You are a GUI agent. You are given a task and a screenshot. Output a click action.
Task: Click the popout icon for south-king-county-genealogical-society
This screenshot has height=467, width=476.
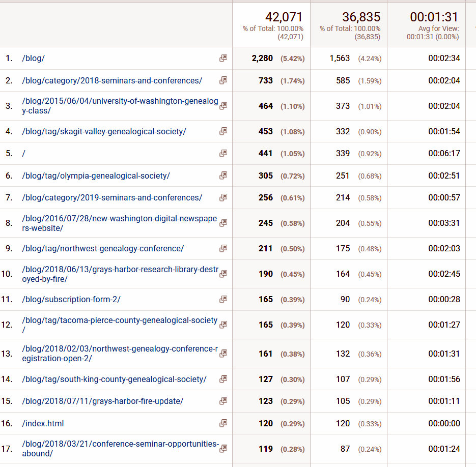coord(223,379)
